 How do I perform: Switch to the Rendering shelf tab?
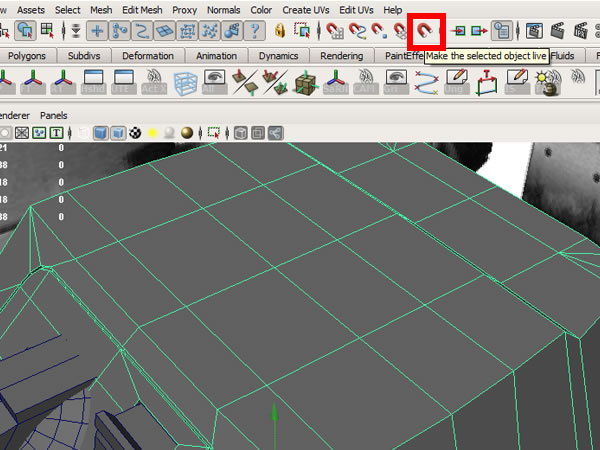coord(343,56)
